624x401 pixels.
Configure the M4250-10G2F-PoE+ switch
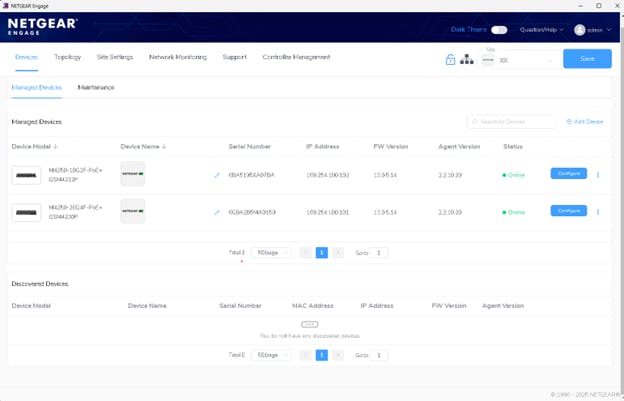click(568, 174)
